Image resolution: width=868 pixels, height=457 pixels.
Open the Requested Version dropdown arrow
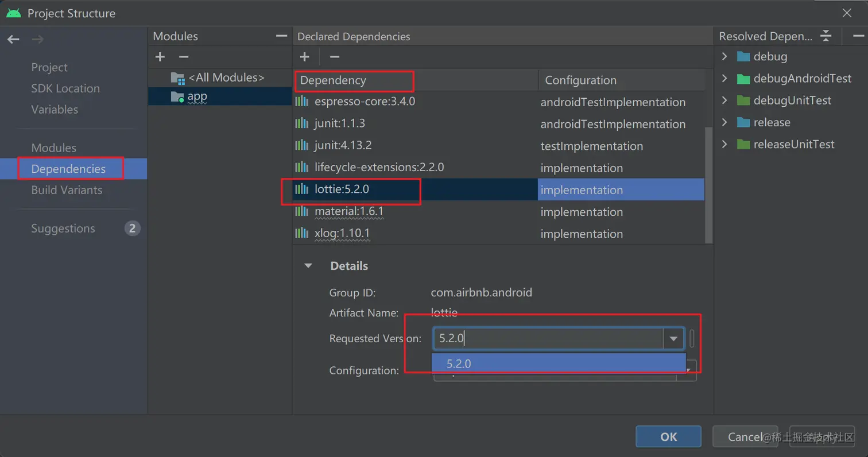(x=673, y=339)
